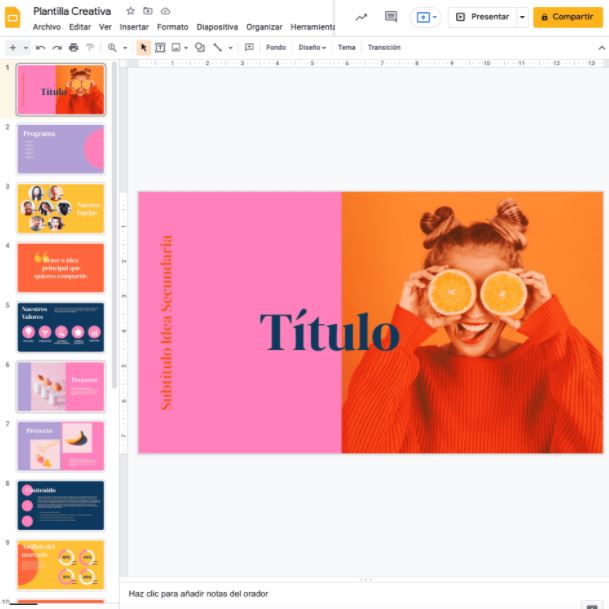This screenshot has width=609, height=609.
Task: Select slide 7 thumbnail with banana
Action: pos(61,446)
